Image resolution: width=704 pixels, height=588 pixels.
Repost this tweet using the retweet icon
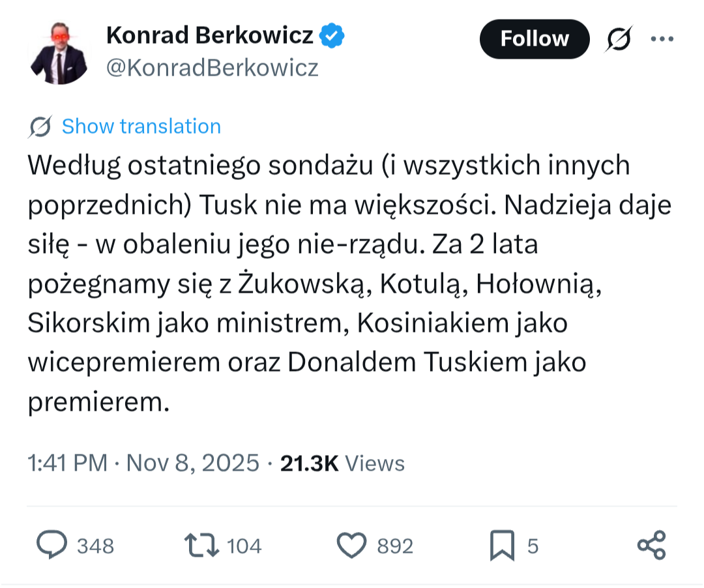pos(203,545)
